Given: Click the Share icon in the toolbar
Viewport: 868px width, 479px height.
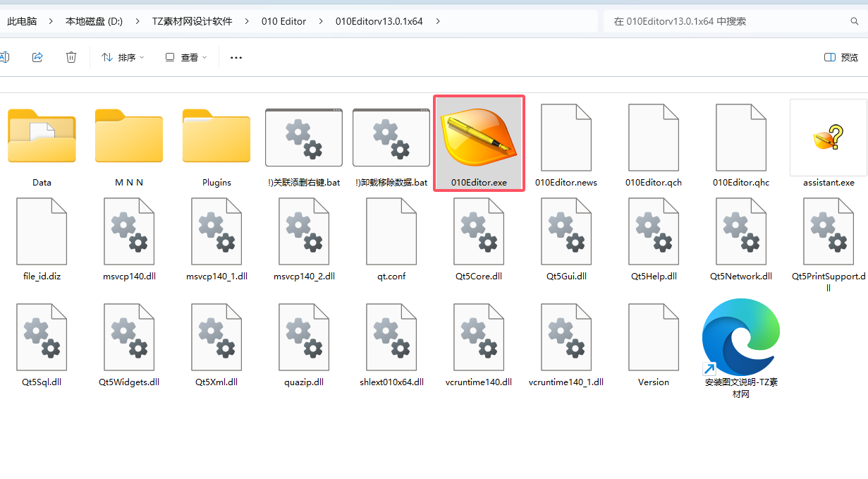Looking at the screenshot, I should coord(38,57).
